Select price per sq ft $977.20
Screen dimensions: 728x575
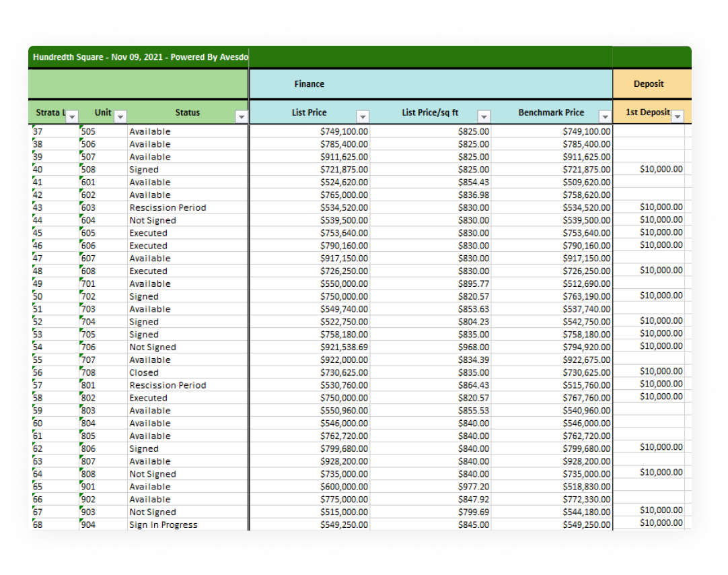(x=431, y=486)
